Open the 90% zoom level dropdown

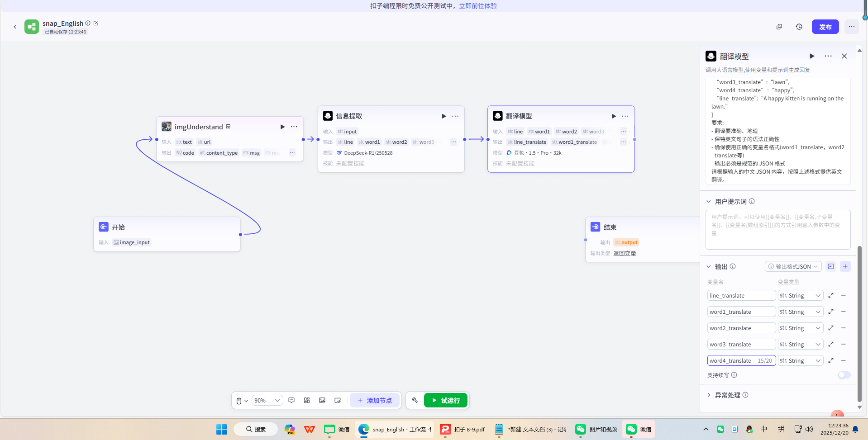267,401
